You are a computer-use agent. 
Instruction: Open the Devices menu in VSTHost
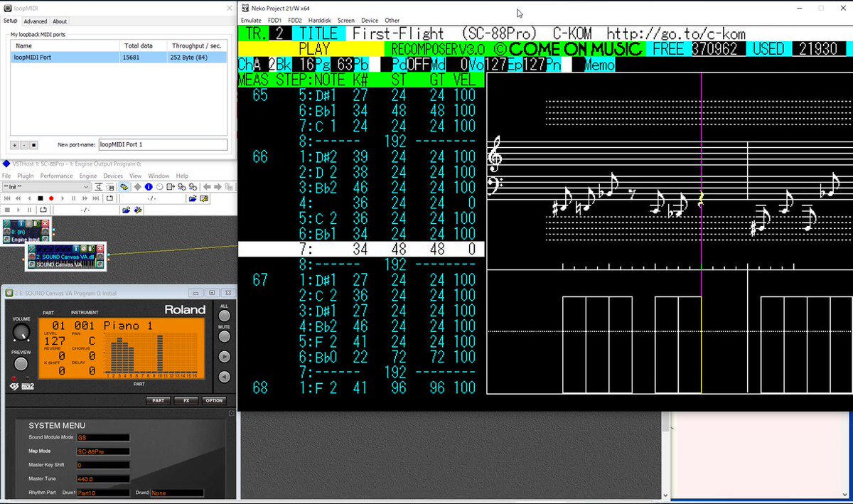coord(113,176)
